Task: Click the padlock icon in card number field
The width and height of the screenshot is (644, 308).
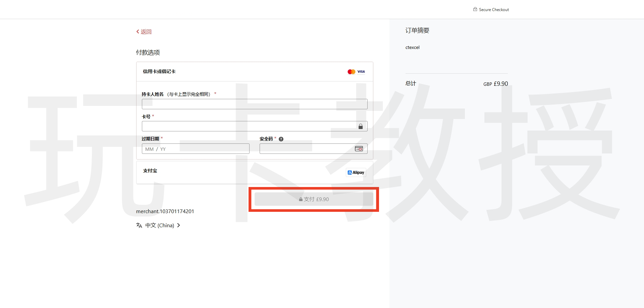Action: tap(360, 126)
